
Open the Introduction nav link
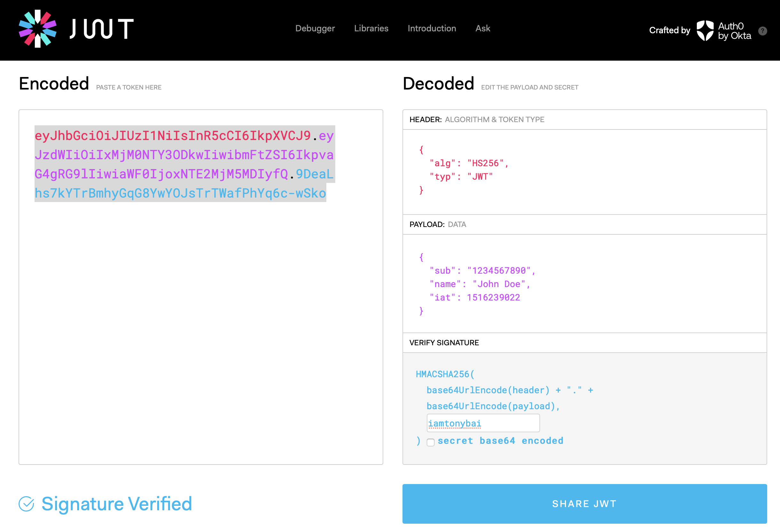point(432,28)
